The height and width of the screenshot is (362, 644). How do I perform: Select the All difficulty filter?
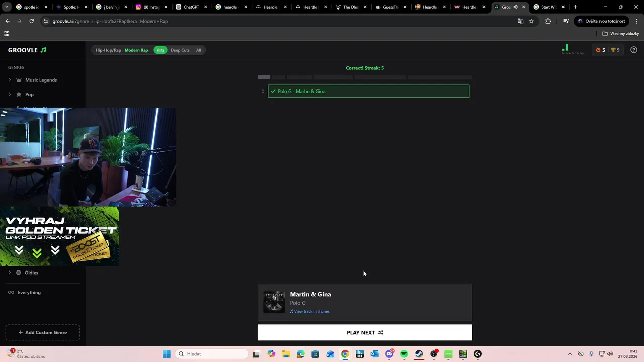pyautogui.click(x=198, y=50)
